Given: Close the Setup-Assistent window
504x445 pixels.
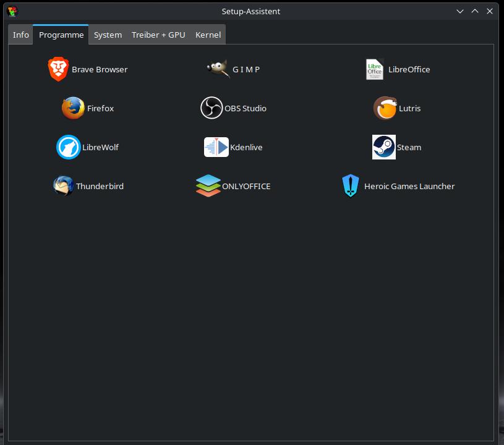Looking at the screenshot, I should [490, 11].
